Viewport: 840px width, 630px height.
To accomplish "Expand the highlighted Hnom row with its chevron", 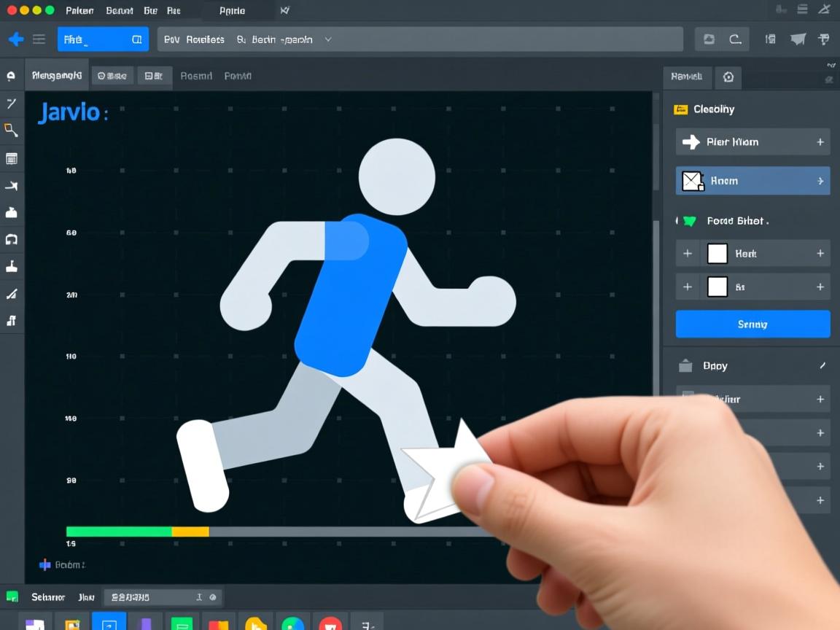I will tap(820, 181).
